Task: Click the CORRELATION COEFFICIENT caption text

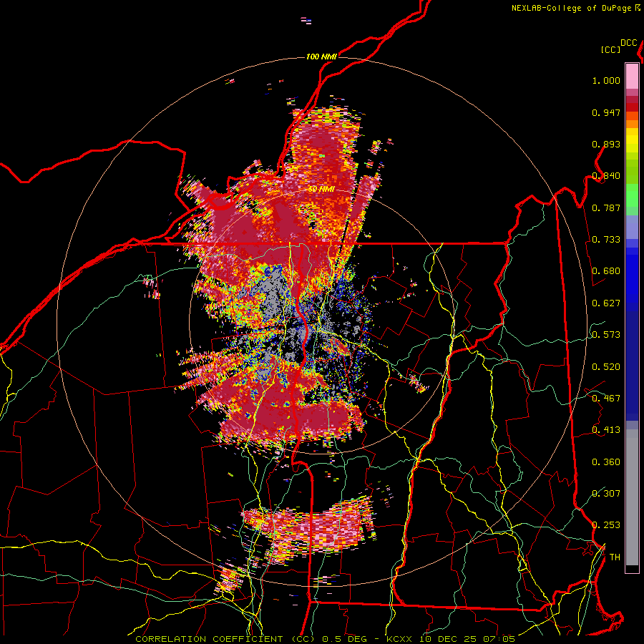Action: (x=209, y=639)
